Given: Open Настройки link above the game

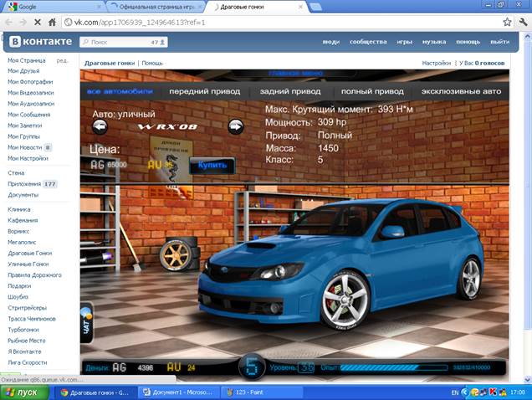Looking at the screenshot, I should pos(437,63).
